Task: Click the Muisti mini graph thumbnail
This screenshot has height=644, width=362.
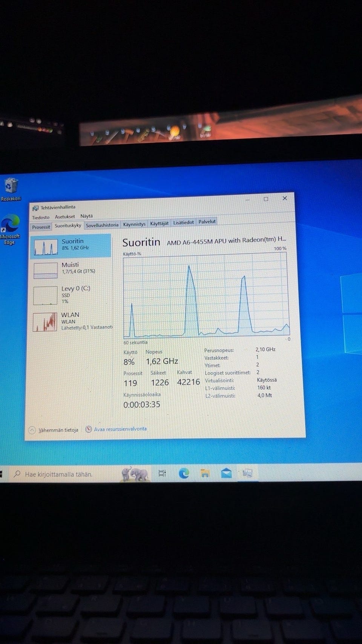Action: click(x=45, y=271)
